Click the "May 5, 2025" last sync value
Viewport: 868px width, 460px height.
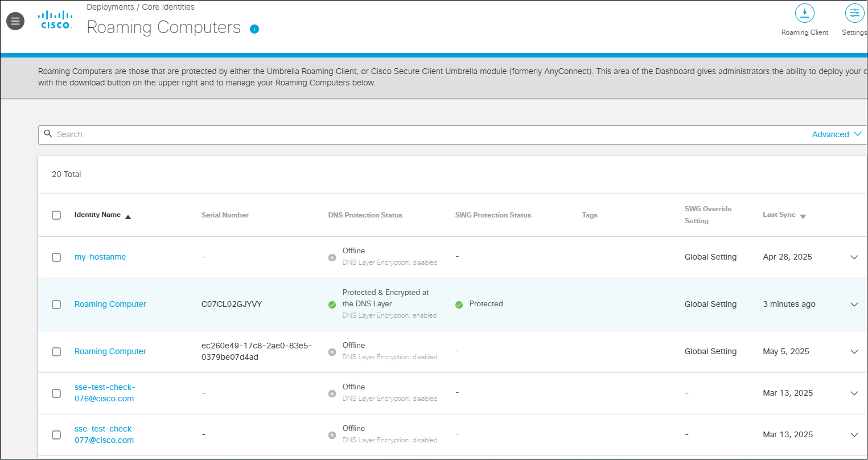point(786,351)
